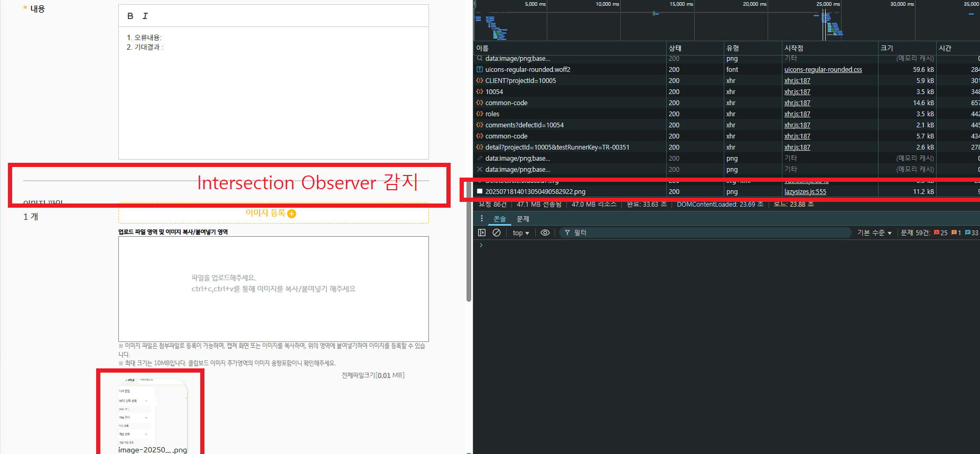The width and height of the screenshot is (980, 454).
Task: Show the console sidebar panel icon
Action: [x=482, y=233]
